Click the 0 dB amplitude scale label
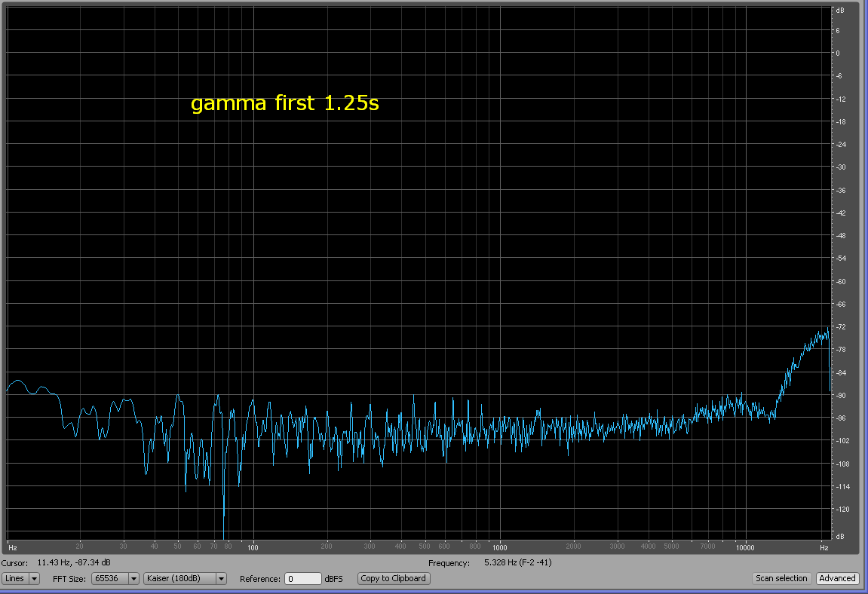This screenshot has width=868, height=594. coord(838,54)
